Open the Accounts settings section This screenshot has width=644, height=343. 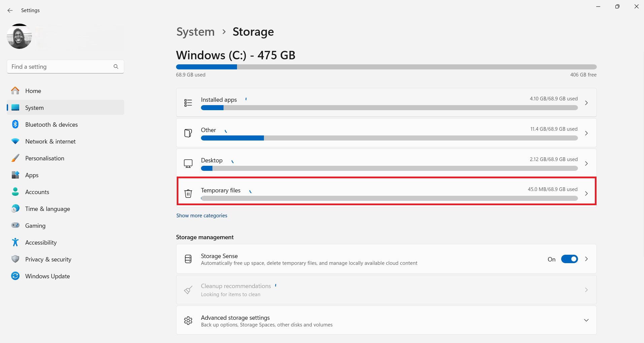point(37,192)
